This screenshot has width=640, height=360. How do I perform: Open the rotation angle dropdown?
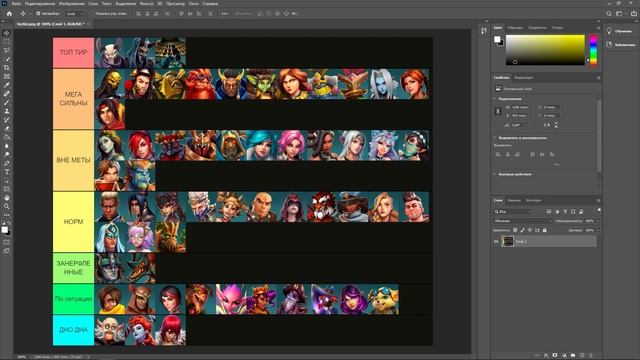[526, 125]
